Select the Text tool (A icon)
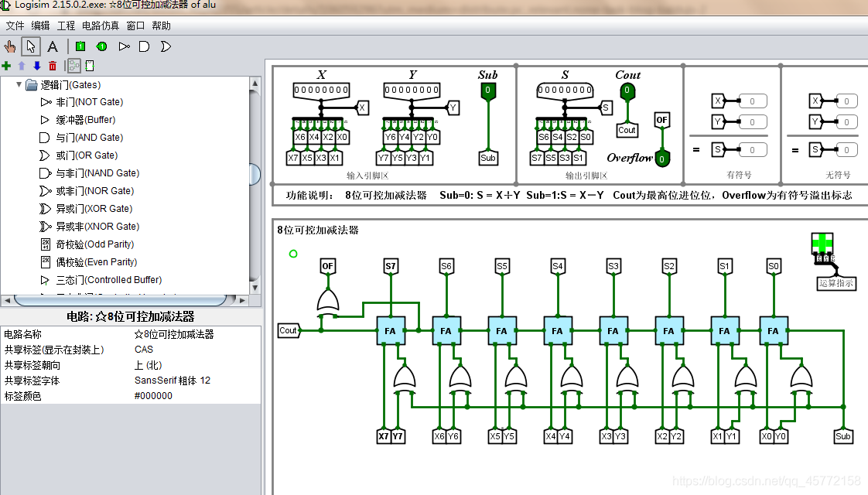 (53, 46)
